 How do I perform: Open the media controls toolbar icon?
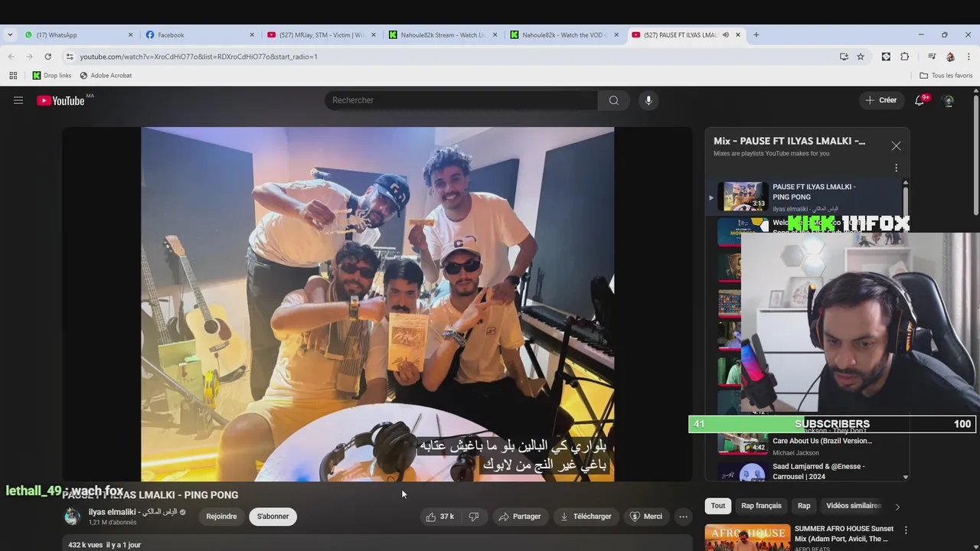[932, 57]
